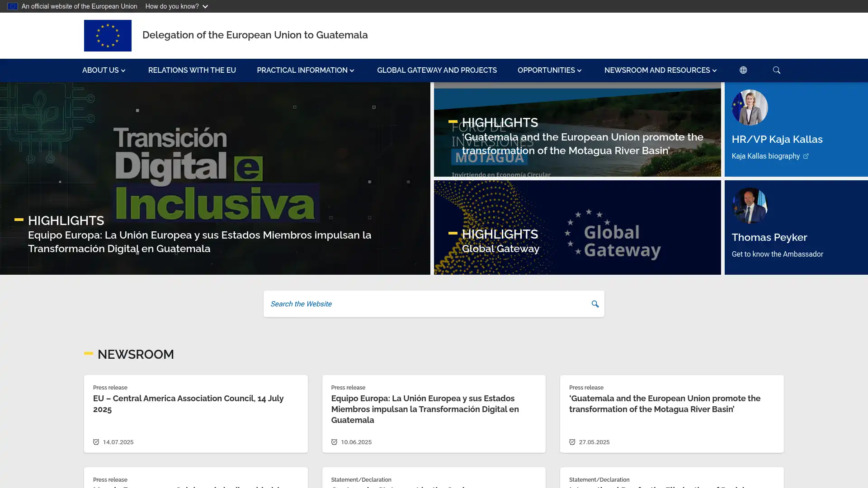
Task: Open EU – Central America Association Council article
Action: coord(188,404)
